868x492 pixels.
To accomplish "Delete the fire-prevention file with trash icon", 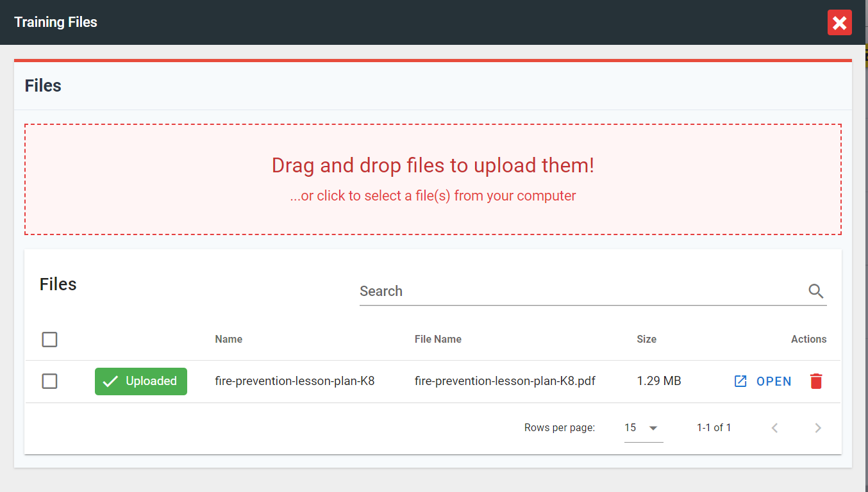I will pos(815,381).
